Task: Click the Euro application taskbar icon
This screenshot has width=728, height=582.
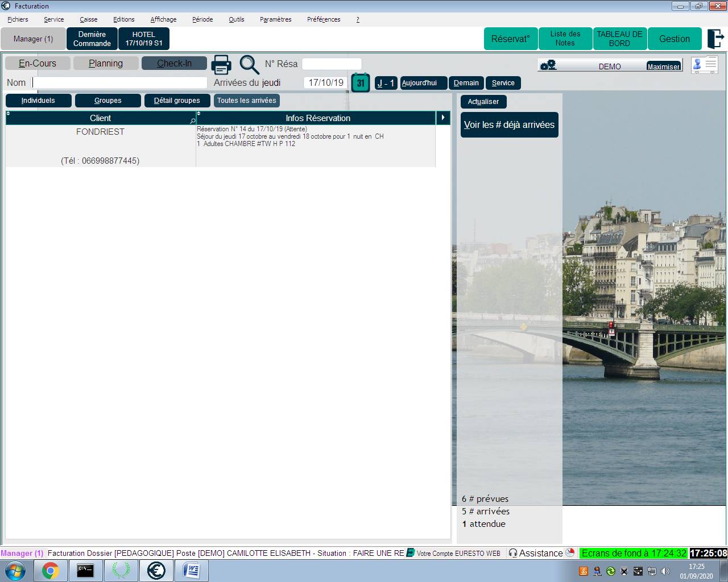Action: pos(156,570)
